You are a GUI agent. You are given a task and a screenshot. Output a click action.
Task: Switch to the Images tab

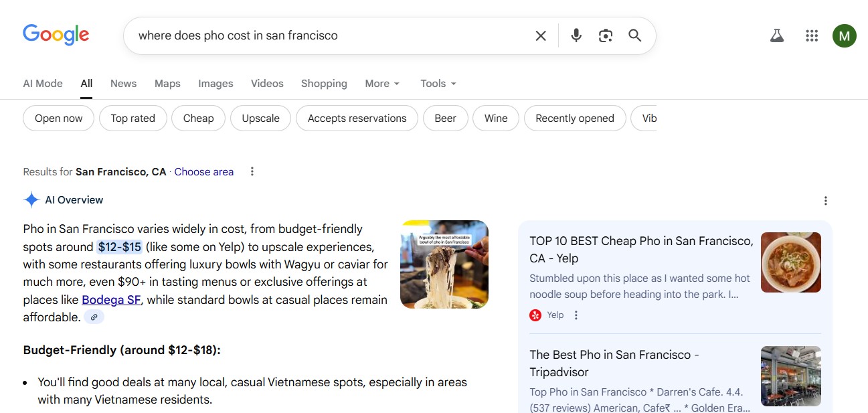click(215, 84)
